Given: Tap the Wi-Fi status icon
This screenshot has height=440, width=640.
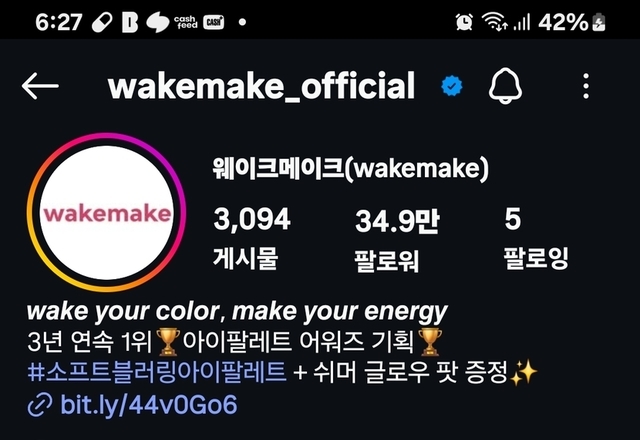Looking at the screenshot, I should click(494, 21).
